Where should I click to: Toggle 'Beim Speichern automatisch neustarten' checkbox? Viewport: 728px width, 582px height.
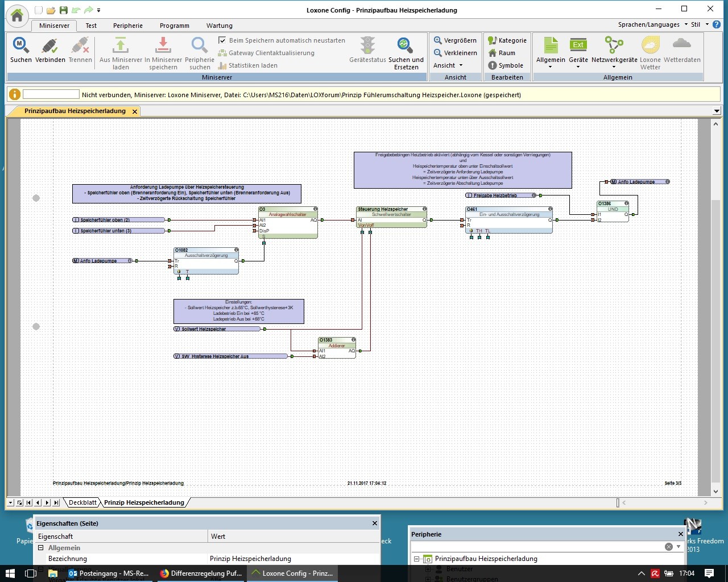click(222, 40)
